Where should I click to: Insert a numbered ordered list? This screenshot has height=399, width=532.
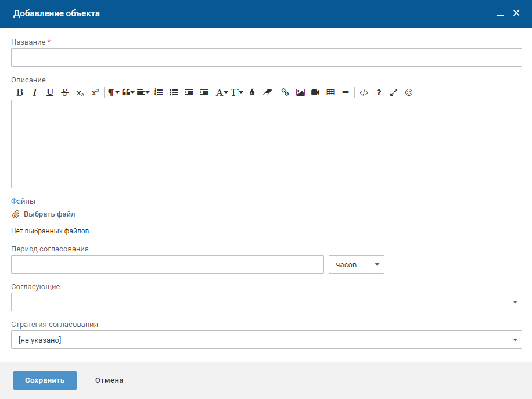(159, 92)
